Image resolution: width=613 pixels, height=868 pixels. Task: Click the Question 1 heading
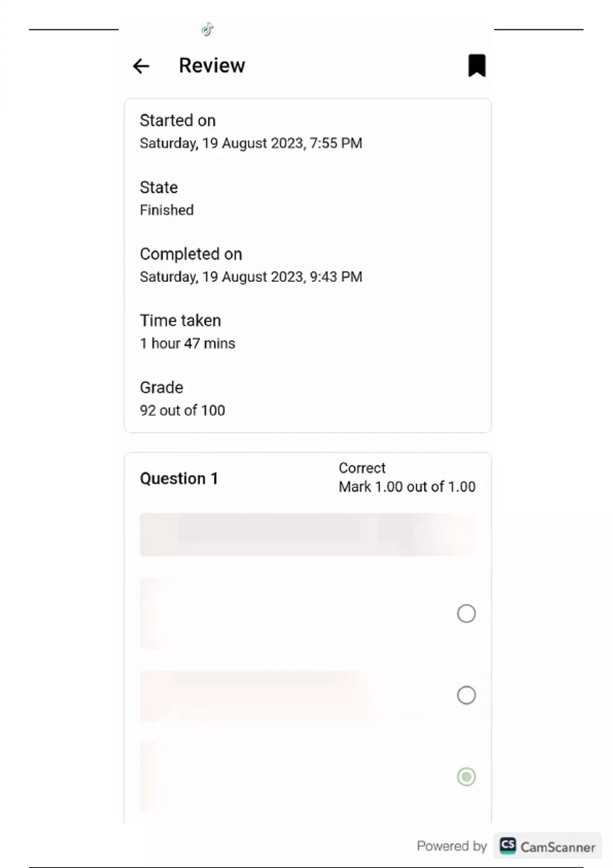(179, 478)
